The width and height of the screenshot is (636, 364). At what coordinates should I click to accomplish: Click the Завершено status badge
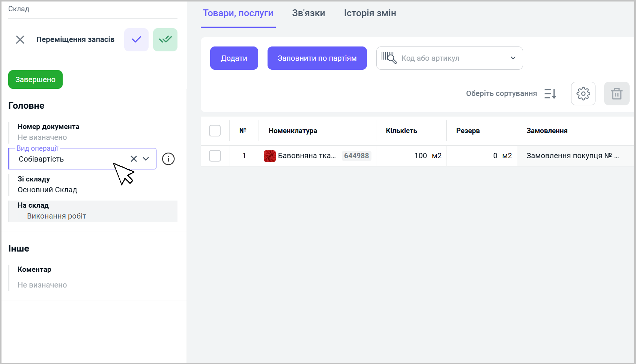(x=35, y=79)
